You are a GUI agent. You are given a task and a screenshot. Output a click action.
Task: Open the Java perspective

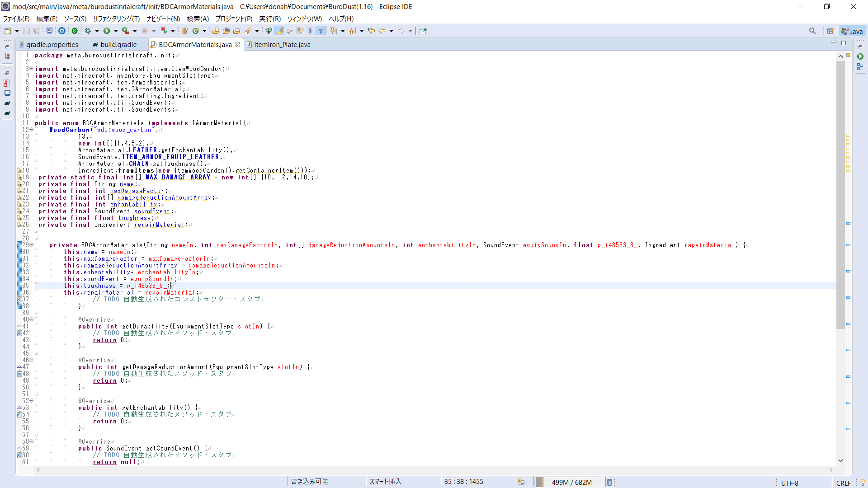point(852,31)
